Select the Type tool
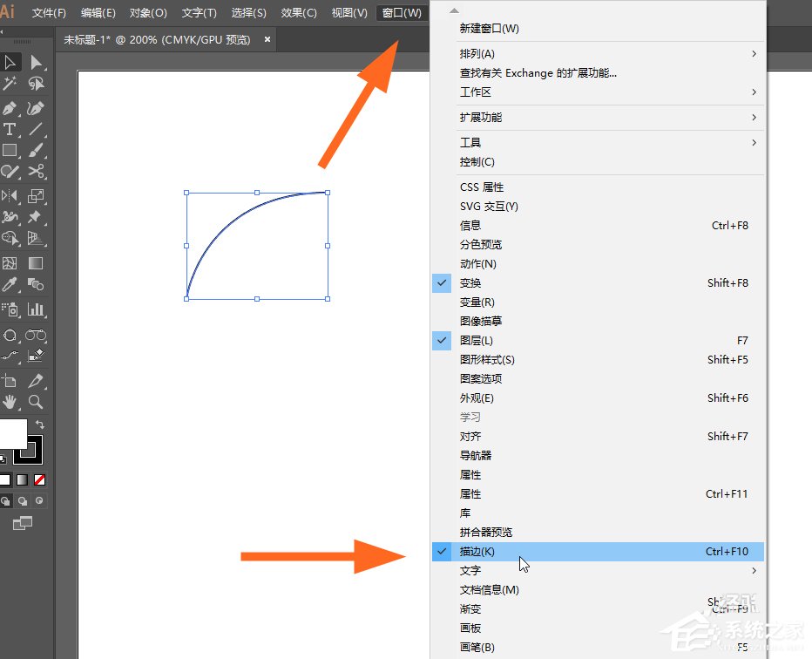 coord(11,129)
